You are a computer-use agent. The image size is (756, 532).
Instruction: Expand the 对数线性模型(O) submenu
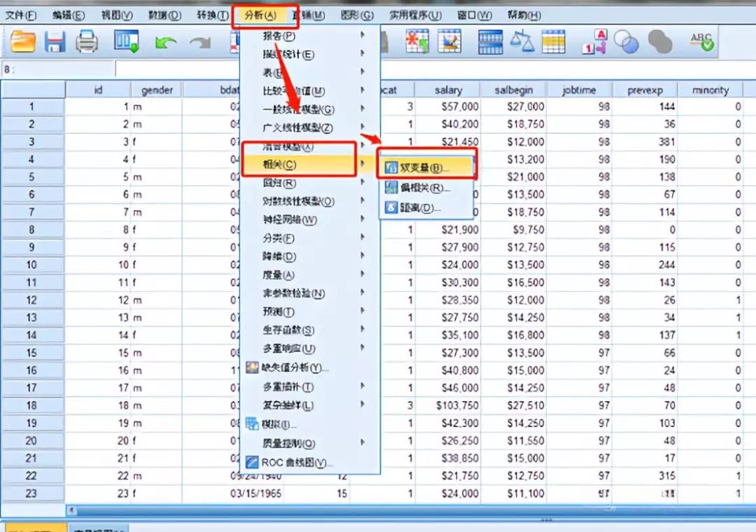309,202
